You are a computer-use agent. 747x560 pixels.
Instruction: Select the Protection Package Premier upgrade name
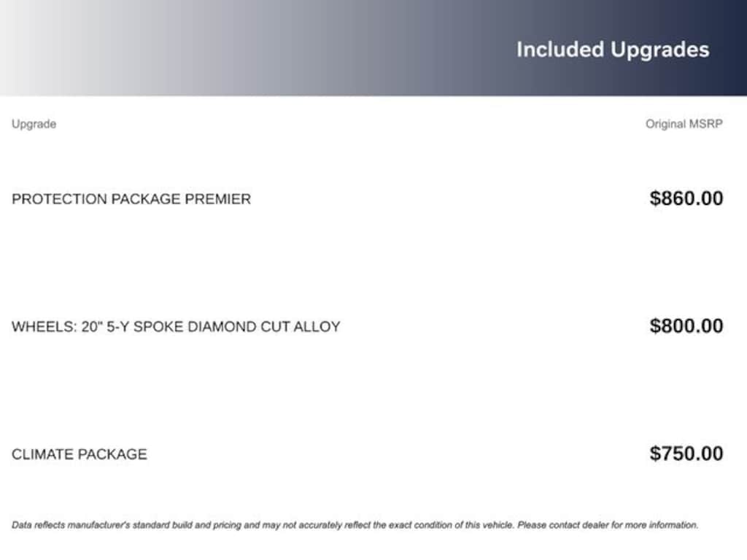[x=131, y=199]
